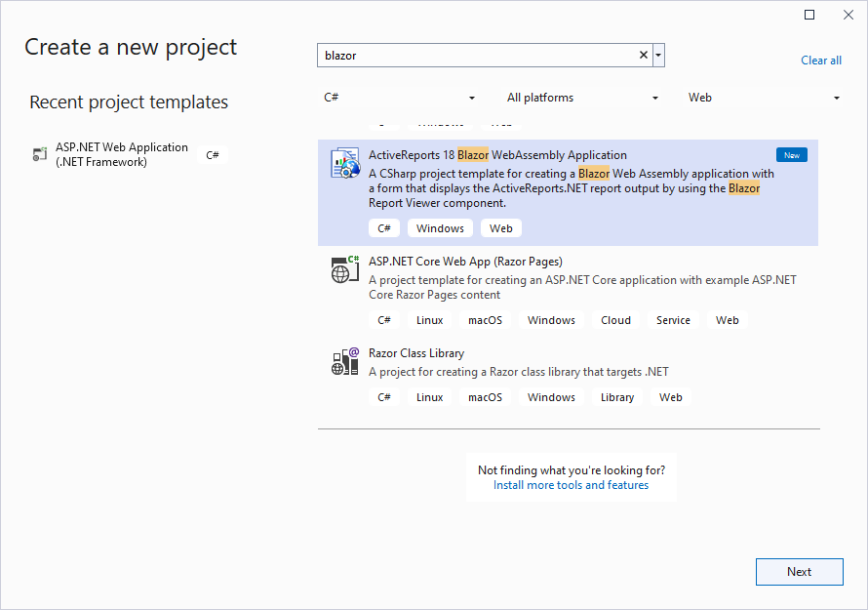Click the ActiveReports 18 Blazor template icon
The image size is (868, 610).
click(x=345, y=163)
